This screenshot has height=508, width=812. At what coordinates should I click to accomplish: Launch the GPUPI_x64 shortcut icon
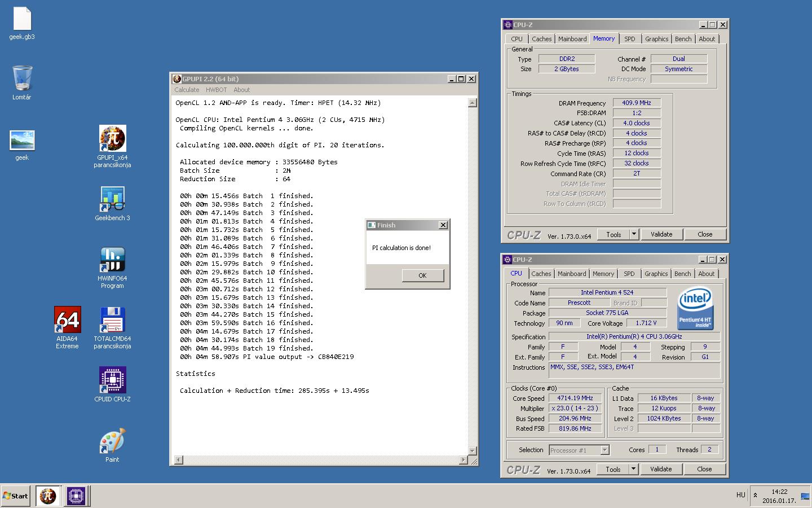click(x=112, y=139)
